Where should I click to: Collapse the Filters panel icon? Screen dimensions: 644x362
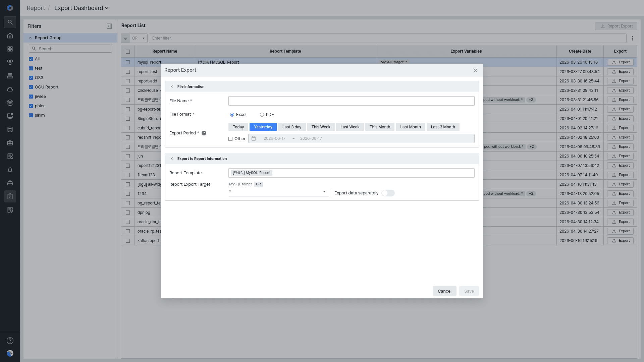tap(109, 26)
